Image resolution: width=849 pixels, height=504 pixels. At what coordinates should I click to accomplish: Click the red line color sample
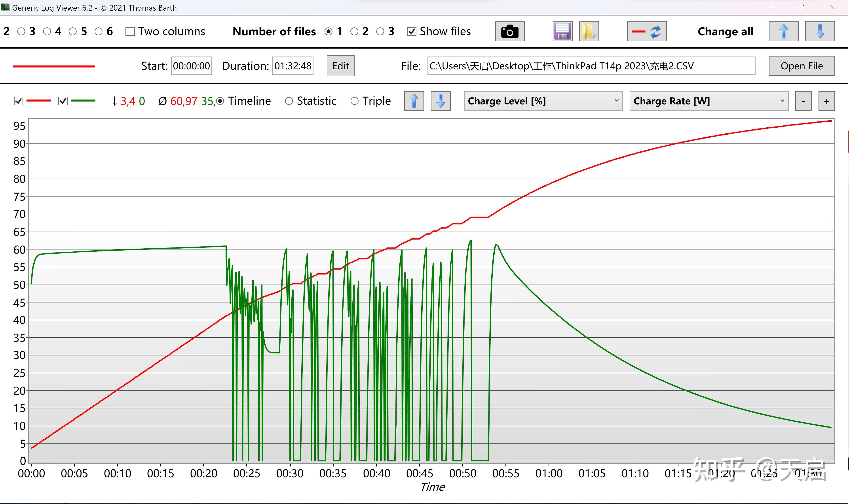(54, 66)
